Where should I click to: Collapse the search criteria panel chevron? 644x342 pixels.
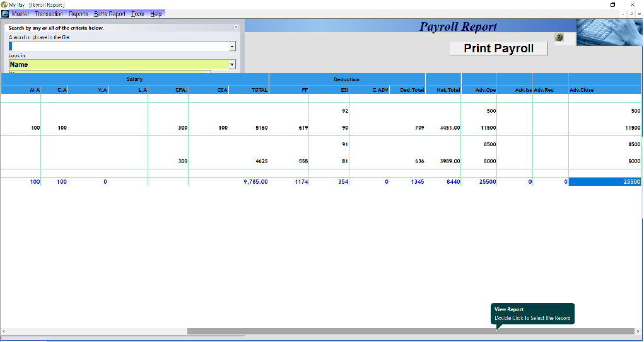(x=236, y=28)
